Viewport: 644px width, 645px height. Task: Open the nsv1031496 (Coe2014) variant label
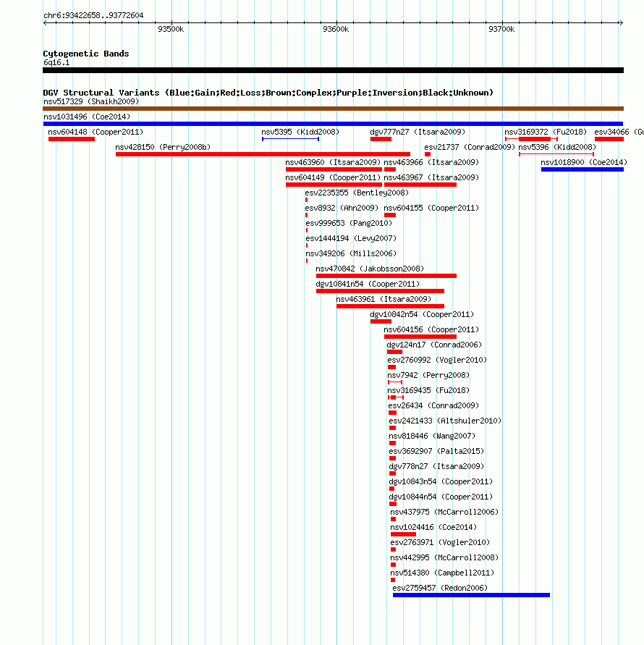tap(87, 117)
